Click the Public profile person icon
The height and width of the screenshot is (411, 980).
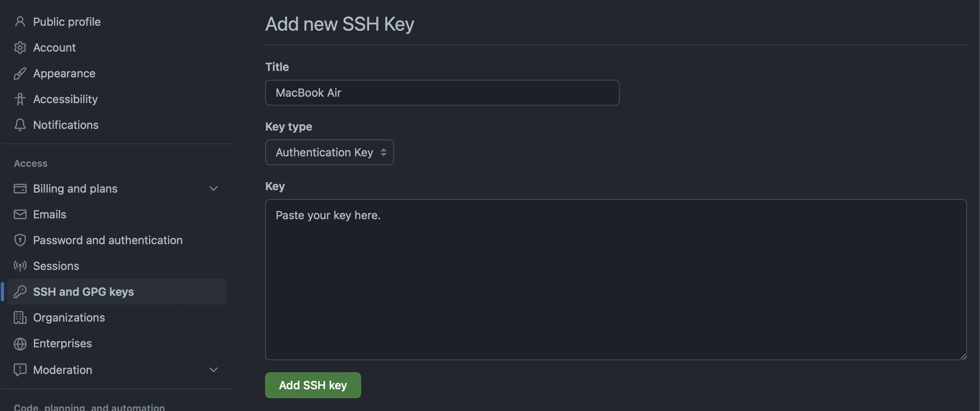tap(20, 22)
